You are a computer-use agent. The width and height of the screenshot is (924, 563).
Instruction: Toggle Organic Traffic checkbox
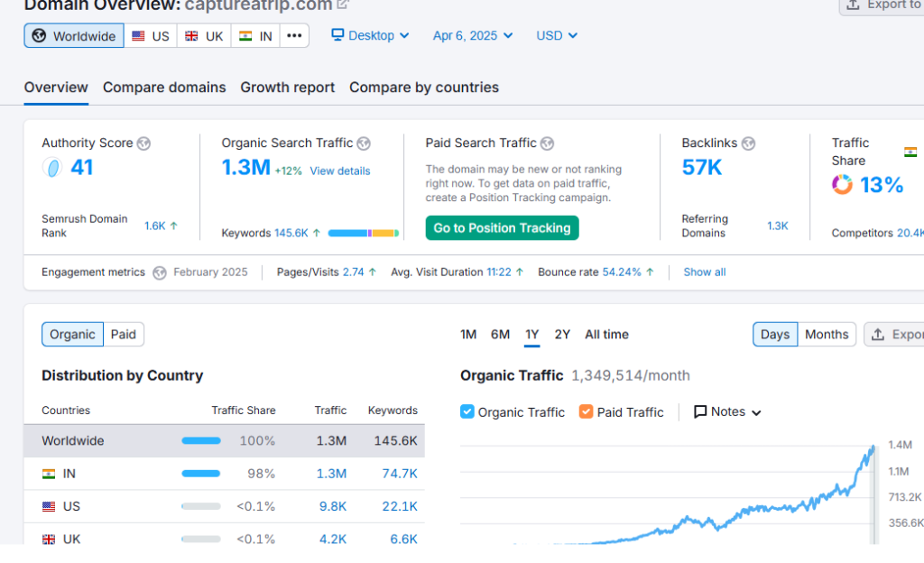tap(467, 411)
